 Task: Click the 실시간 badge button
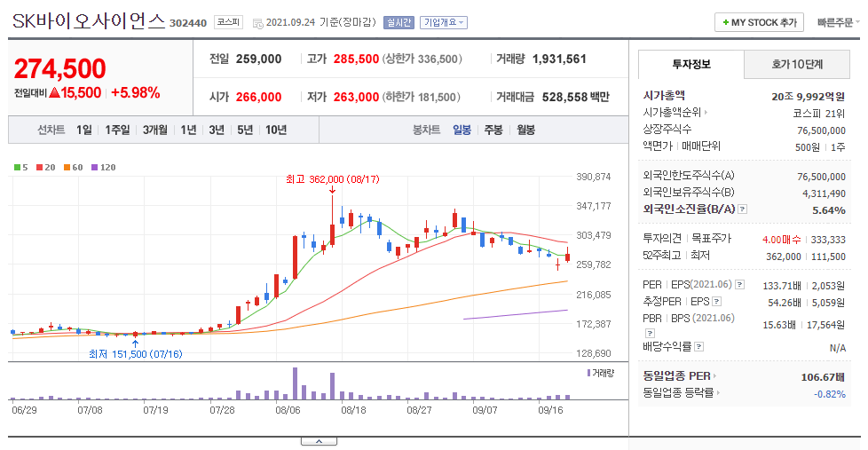[398, 22]
